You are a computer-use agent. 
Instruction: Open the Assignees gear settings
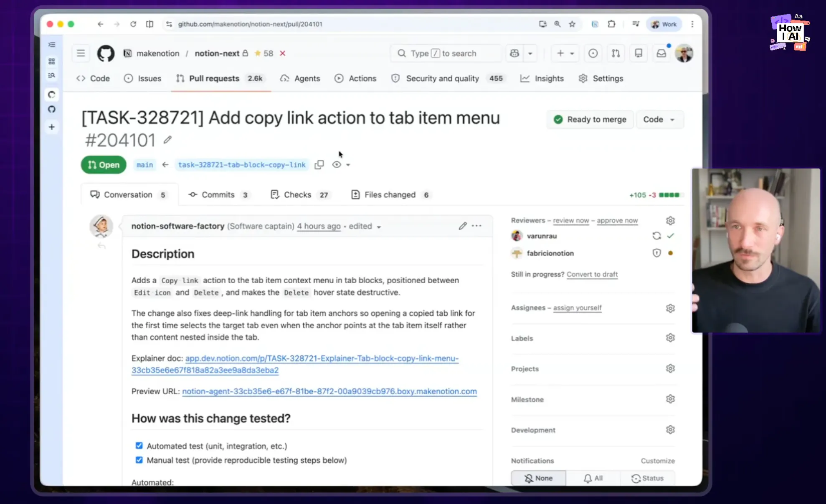(x=670, y=308)
